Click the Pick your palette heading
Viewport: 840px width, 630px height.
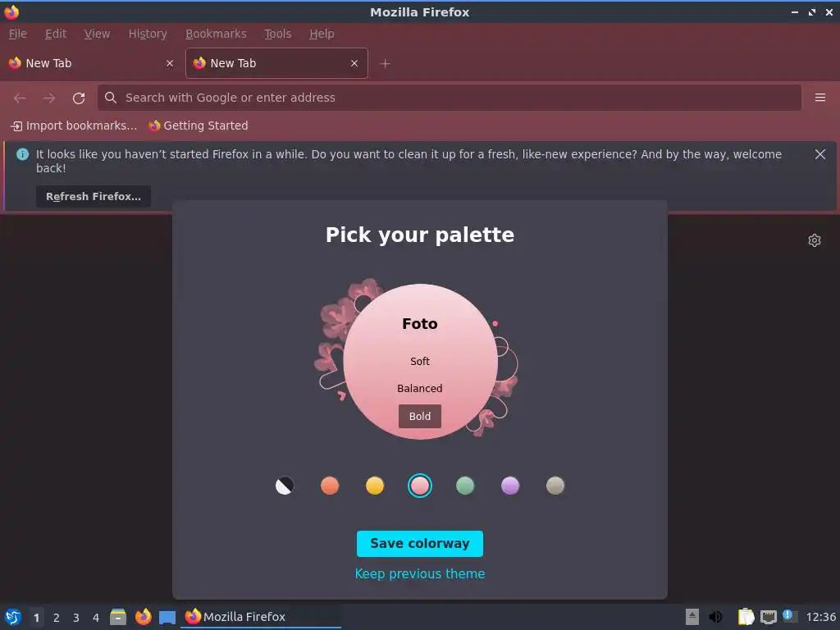tap(419, 235)
